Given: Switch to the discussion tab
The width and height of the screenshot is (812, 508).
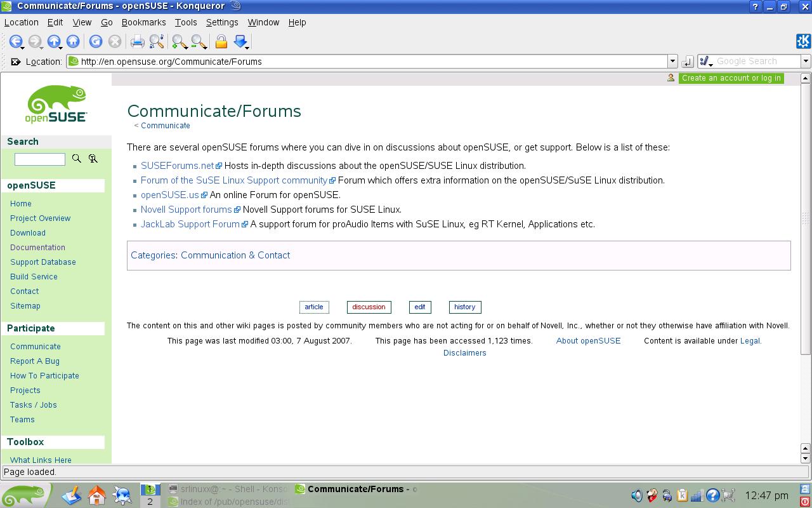Looking at the screenshot, I should coord(369,307).
